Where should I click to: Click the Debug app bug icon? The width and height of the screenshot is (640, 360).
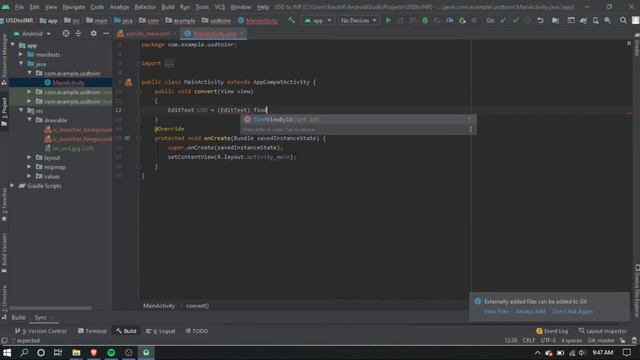click(x=425, y=20)
